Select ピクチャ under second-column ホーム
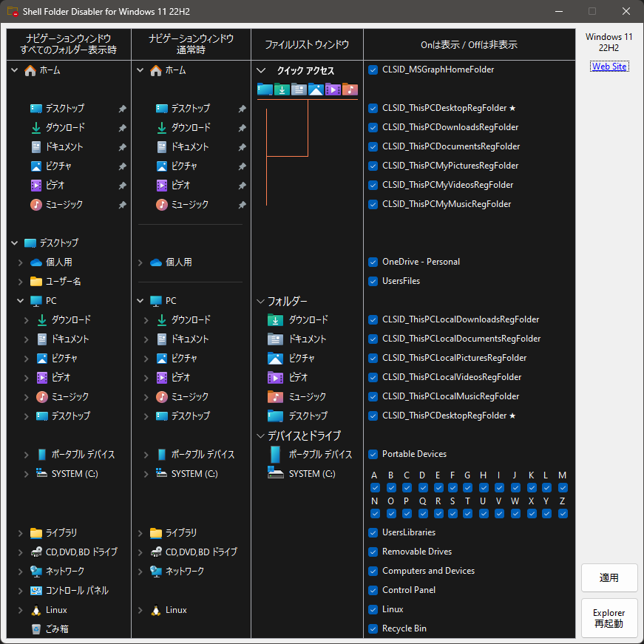Viewport: 644px width, 644px height. pos(184,166)
